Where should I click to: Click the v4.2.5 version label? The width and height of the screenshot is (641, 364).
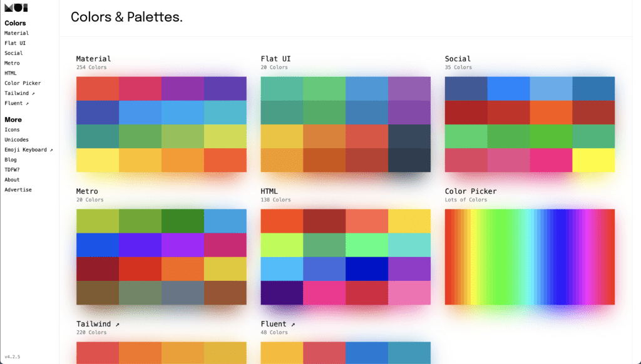click(13, 355)
